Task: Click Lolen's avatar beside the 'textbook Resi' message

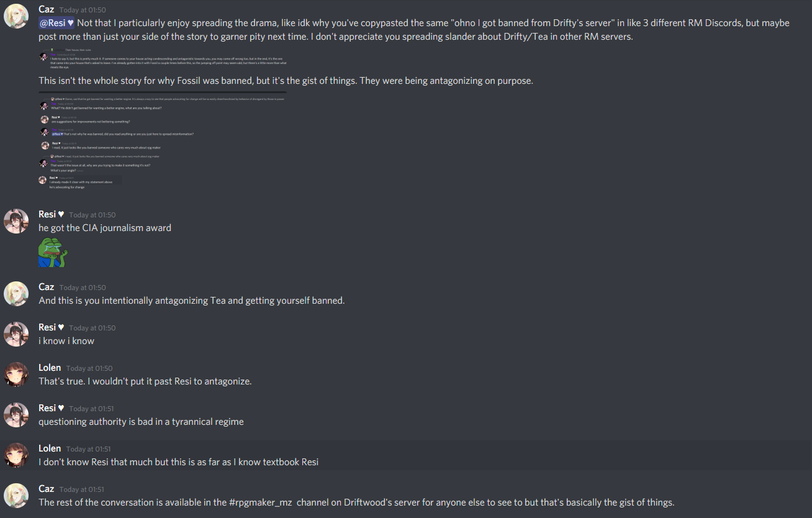Action: (16, 455)
